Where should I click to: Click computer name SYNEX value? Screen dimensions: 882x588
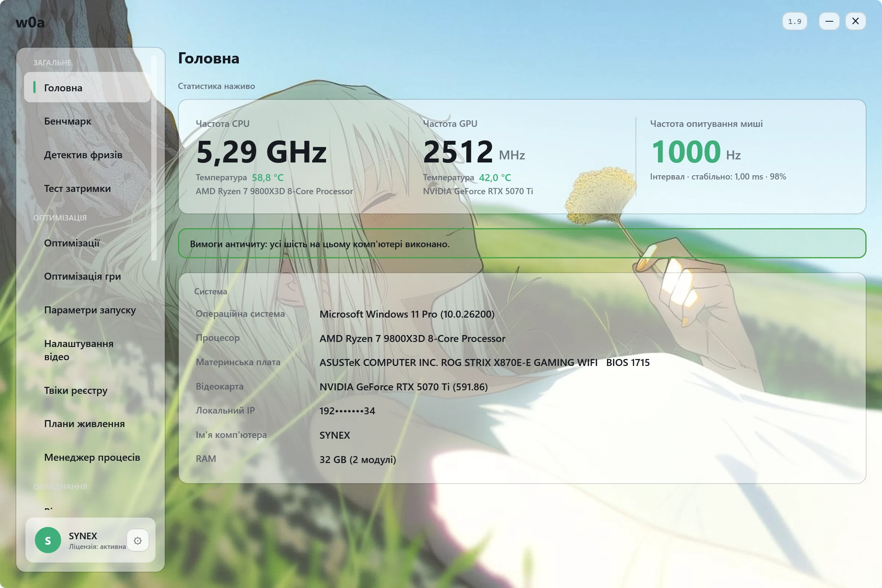tap(335, 435)
